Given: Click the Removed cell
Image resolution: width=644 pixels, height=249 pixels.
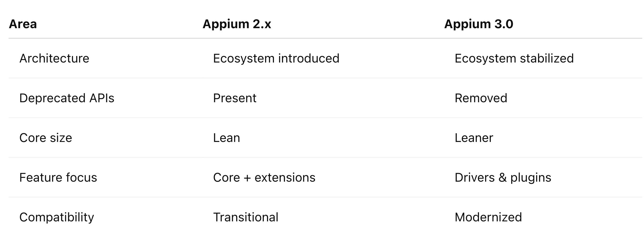Looking at the screenshot, I should (x=481, y=98).
